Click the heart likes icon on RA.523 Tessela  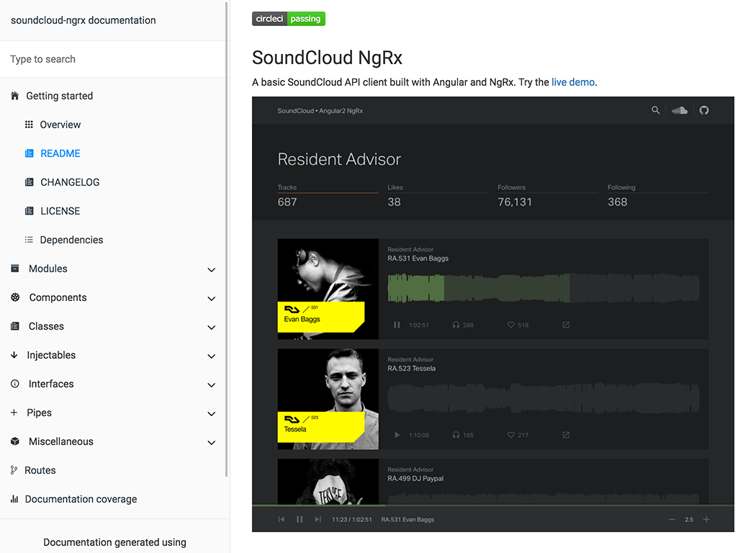[x=510, y=435]
